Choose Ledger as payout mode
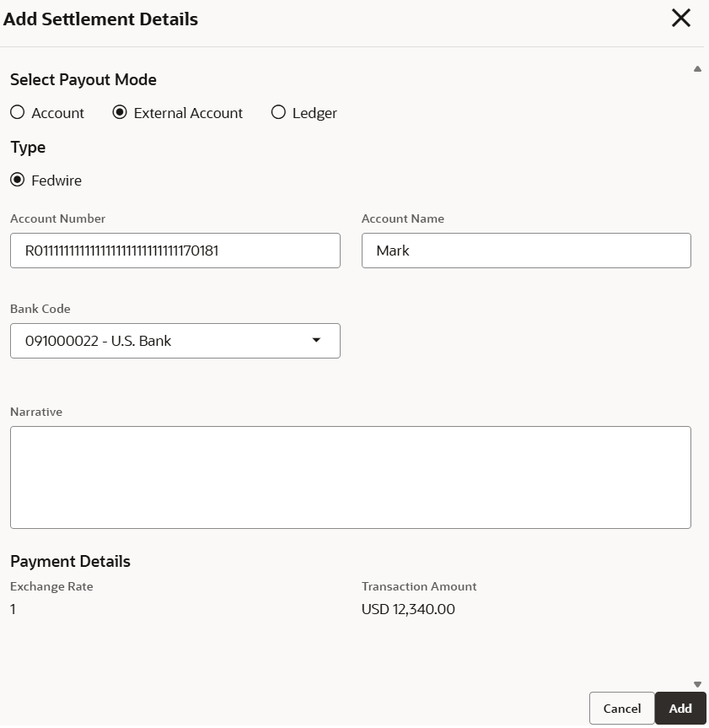The image size is (709, 728). click(x=278, y=113)
